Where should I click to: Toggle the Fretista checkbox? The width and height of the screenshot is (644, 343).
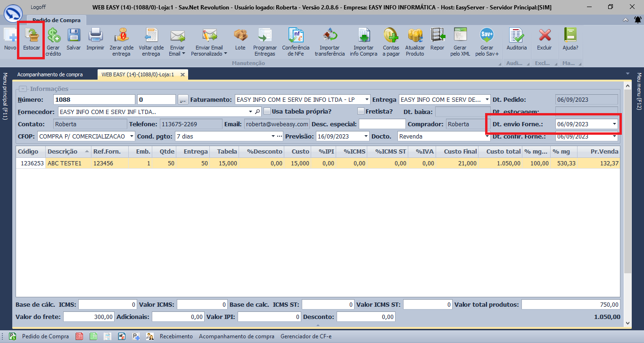click(x=361, y=112)
